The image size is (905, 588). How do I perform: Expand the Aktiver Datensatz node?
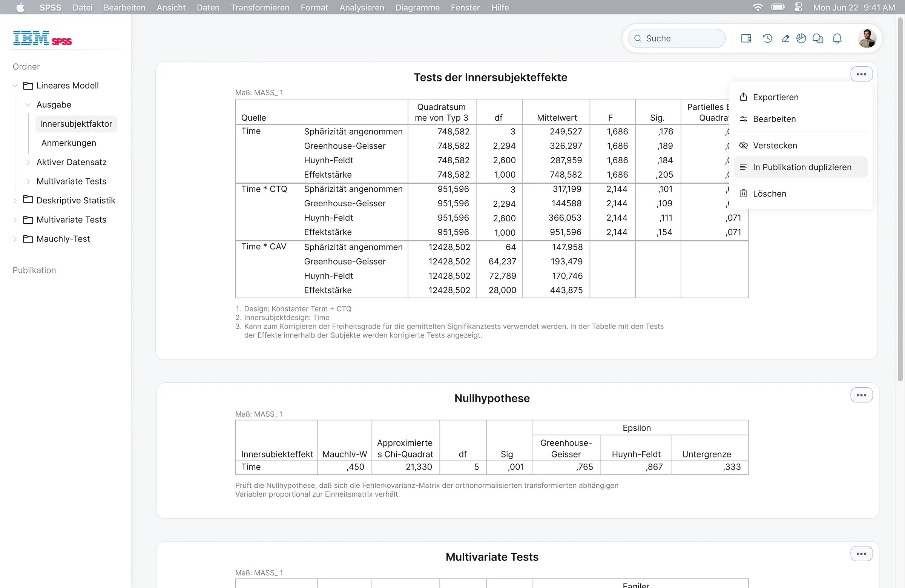click(28, 162)
